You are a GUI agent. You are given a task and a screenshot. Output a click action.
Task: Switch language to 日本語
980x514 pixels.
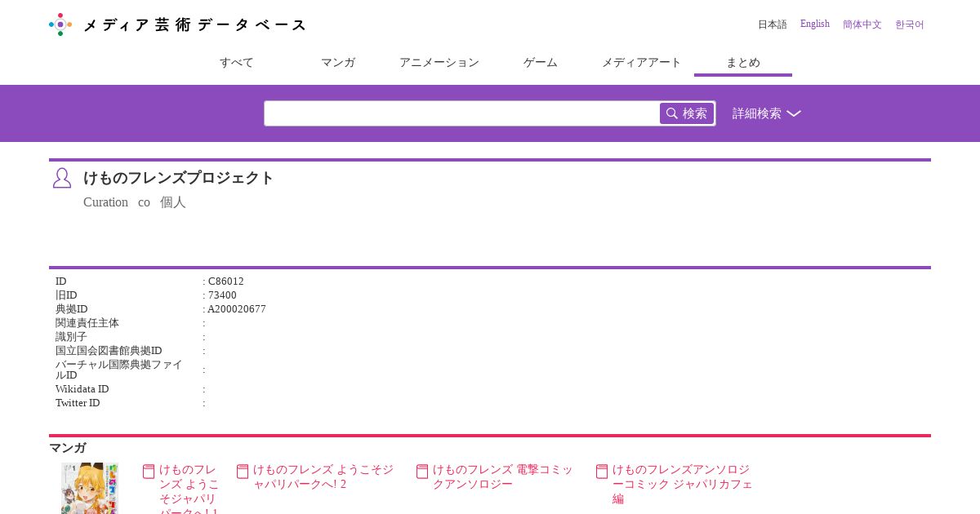[773, 24]
